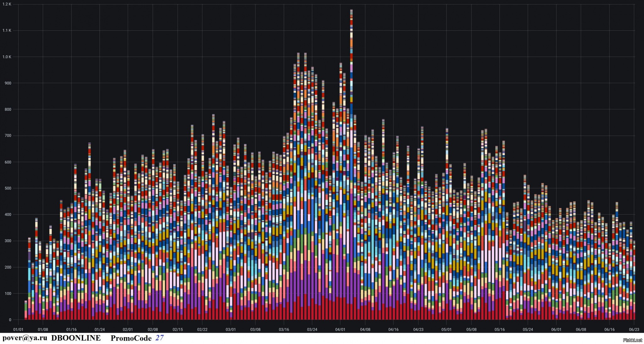Click the 100 y-axis tick label
This screenshot has height=344, width=644.
click(8, 294)
